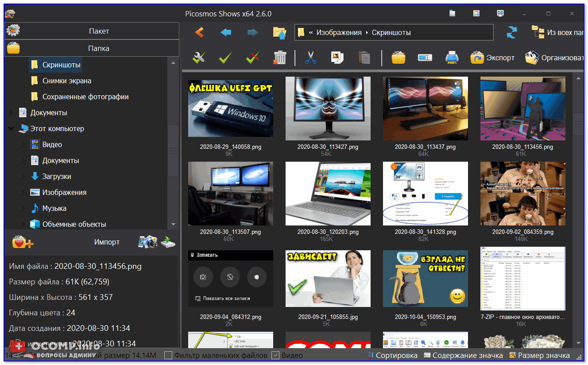Click the thumbnail grid vertical scrollbar
588x365 pixels.
578,123
